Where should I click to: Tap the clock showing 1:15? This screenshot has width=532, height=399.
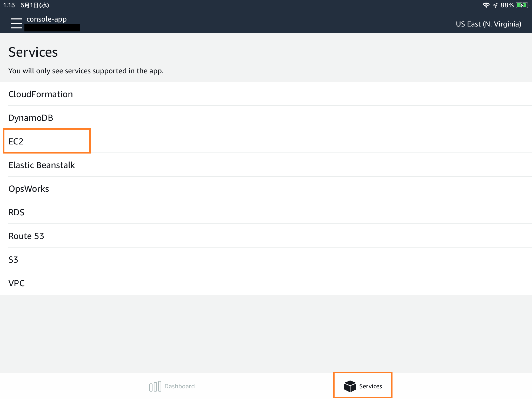(9, 4)
